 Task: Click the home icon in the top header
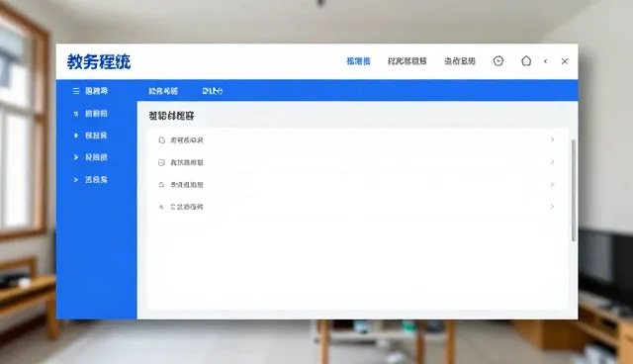[x=526, y=61]
